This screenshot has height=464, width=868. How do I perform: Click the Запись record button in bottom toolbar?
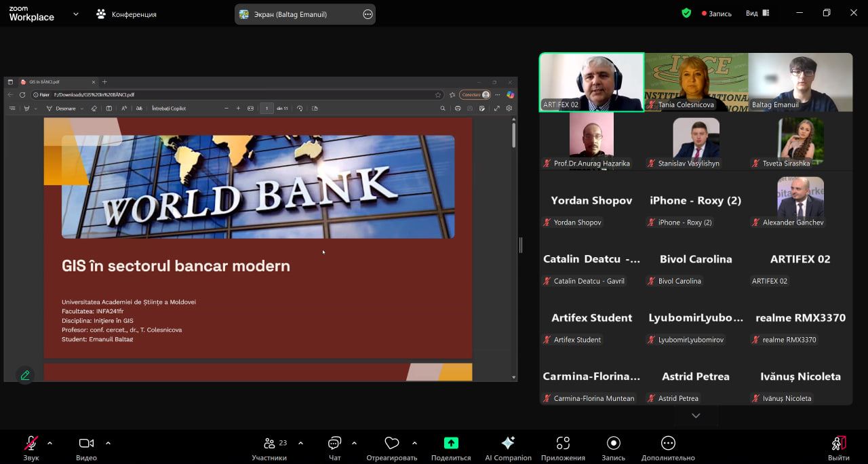613,448
